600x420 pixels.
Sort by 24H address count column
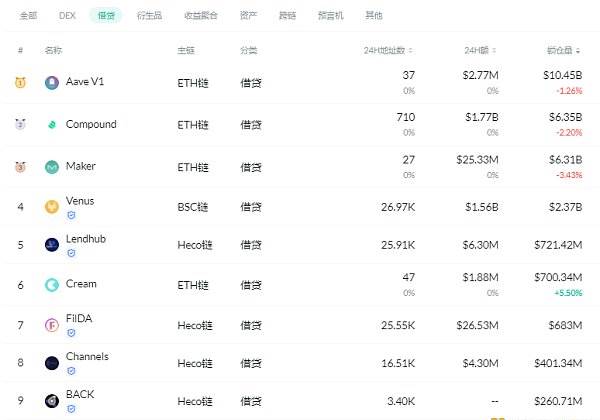(x=388, y=50)
